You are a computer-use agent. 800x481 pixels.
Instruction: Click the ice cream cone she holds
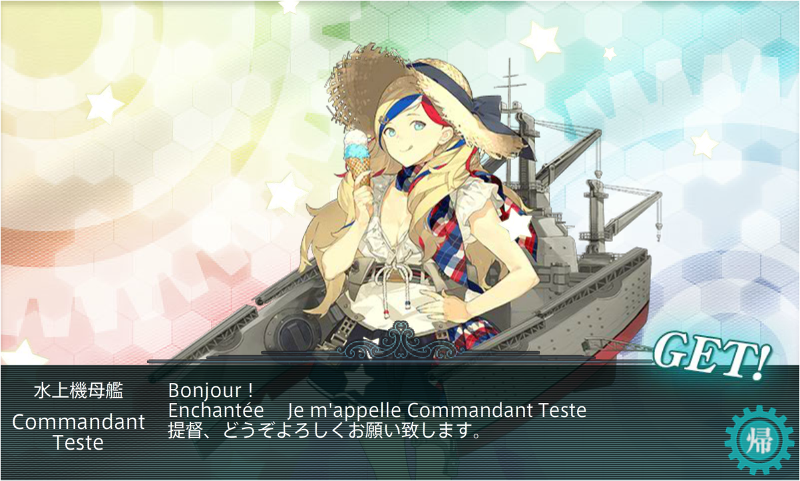pos(358,157)
